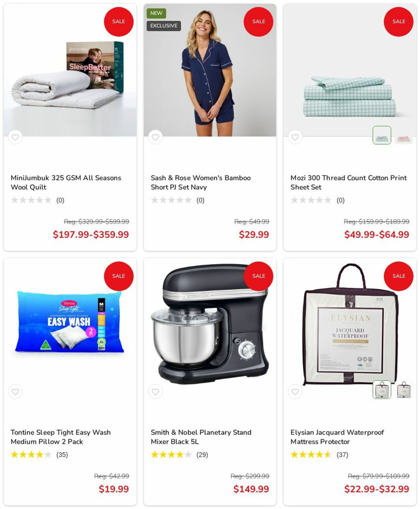Open Smith & Nobel Stand Mixer title link
This screenshot has width=420, height=509.
point(201,437)
